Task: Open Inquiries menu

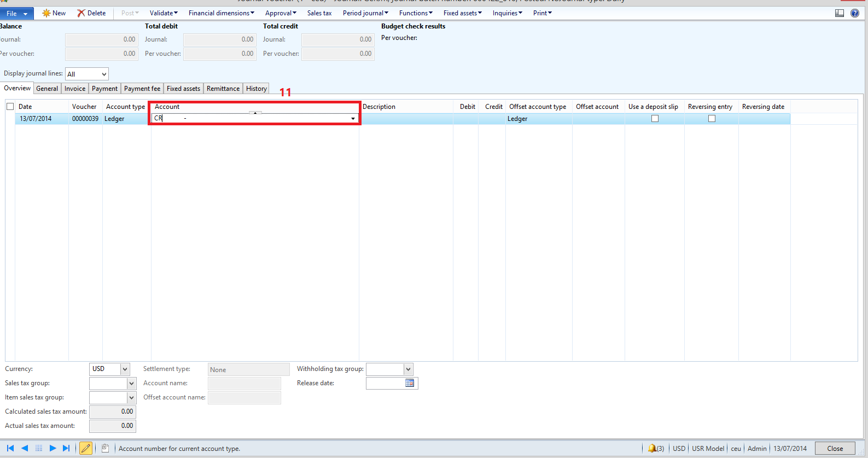Action: point(508,13)
